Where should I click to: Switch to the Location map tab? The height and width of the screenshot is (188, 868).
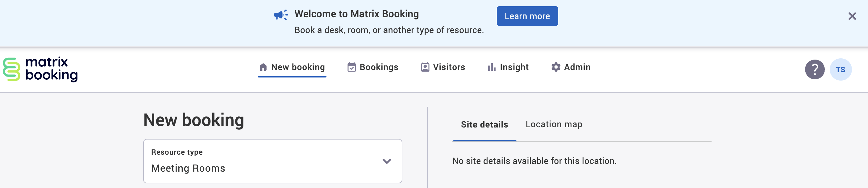pos(554,124)
